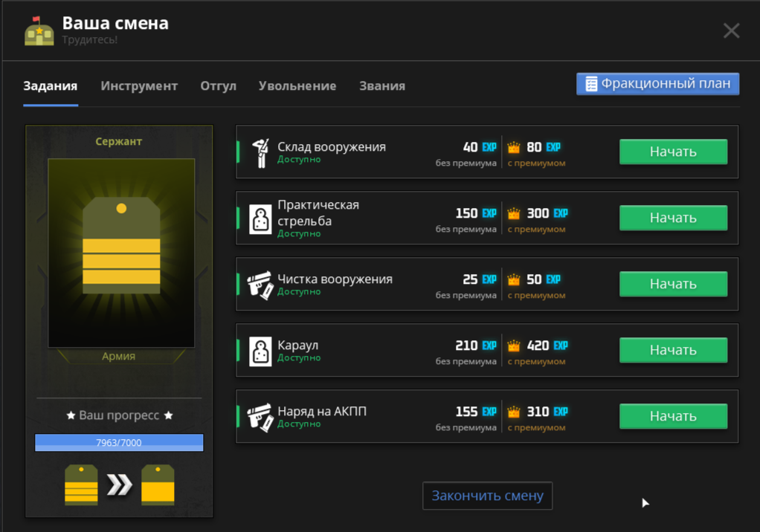Click the Практическая стрельба target icon
Image resolution: width=760 pixels, height=532 pixels.
[260, 219]
